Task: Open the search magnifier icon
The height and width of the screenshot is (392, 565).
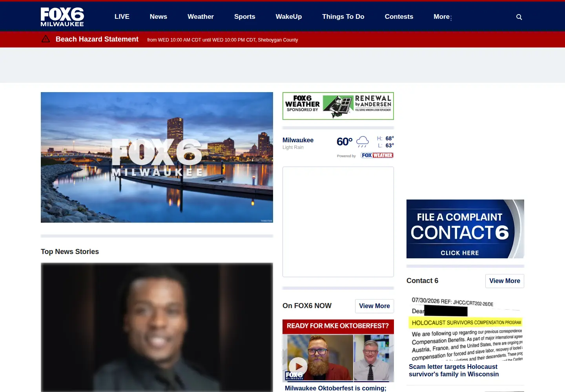Action: coord(519,17)
